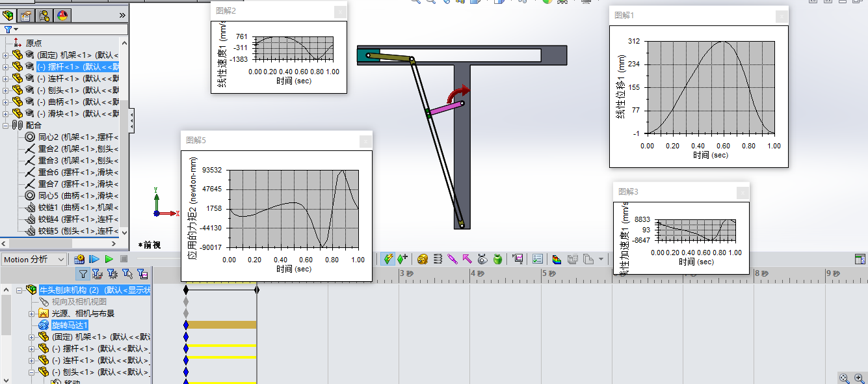The width and height of the screenshot is (868, 384).
Task: Collapse the left panel via the splitter handle
Action: tap(132, 120)
